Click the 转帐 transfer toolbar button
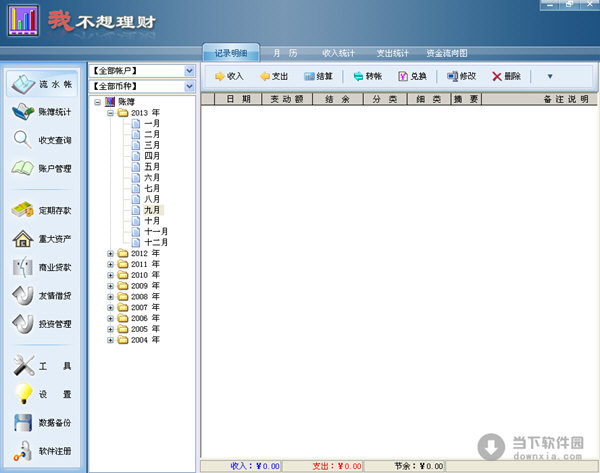 pos(367,76)
